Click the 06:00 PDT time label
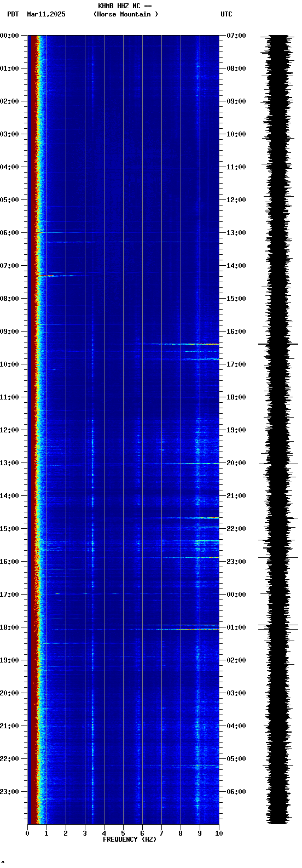Viewport: 302px width, 868px height. click(x=9, y=233)
